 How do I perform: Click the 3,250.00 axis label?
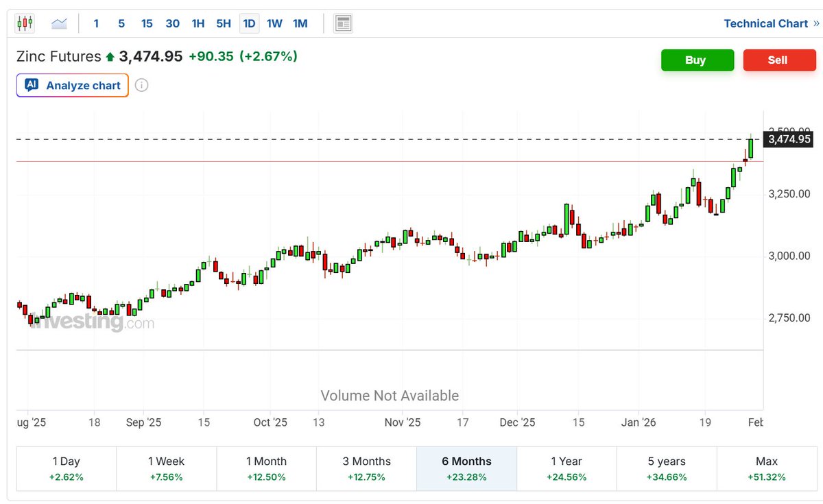(790, 194)
